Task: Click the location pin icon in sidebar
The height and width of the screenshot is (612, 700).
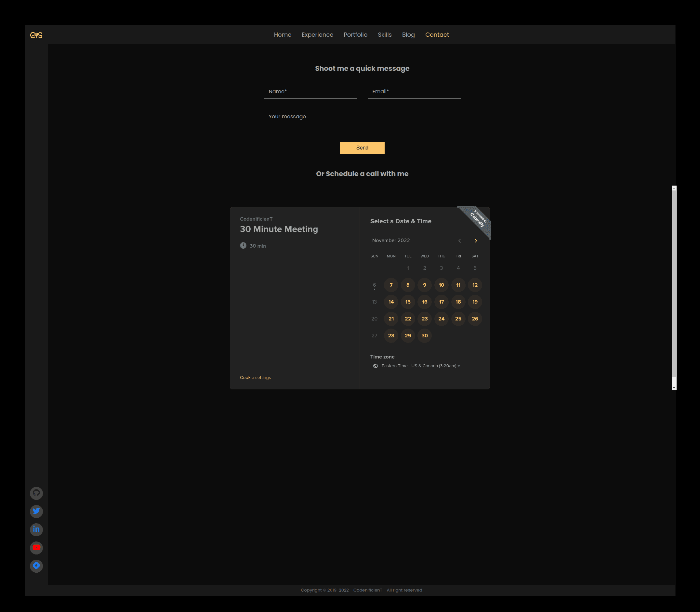Action: 37,566
